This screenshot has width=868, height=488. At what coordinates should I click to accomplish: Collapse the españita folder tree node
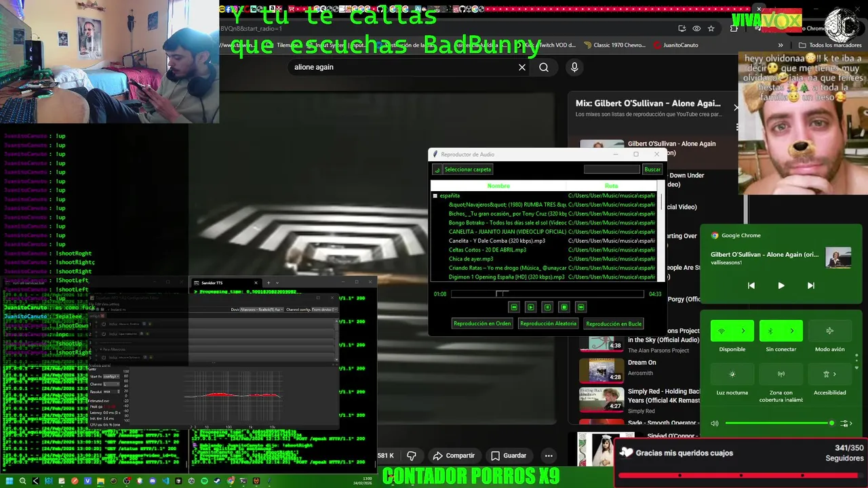coord(435,196)
